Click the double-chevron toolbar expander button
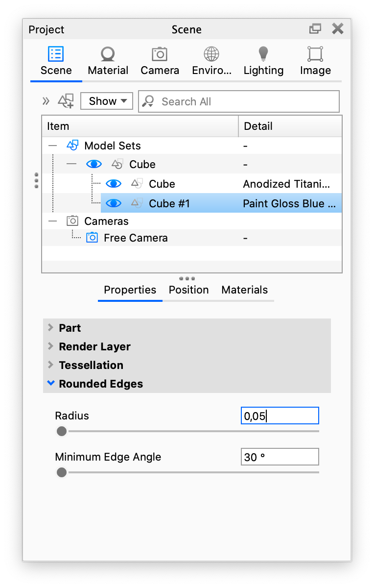The image size is (374, 588). [x=46, y=101]
